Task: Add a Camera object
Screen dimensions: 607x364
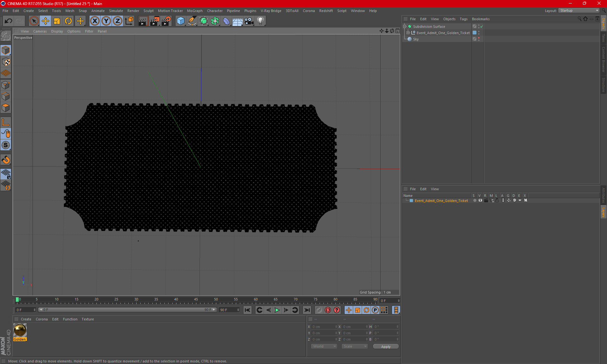Action: (249, 21)
